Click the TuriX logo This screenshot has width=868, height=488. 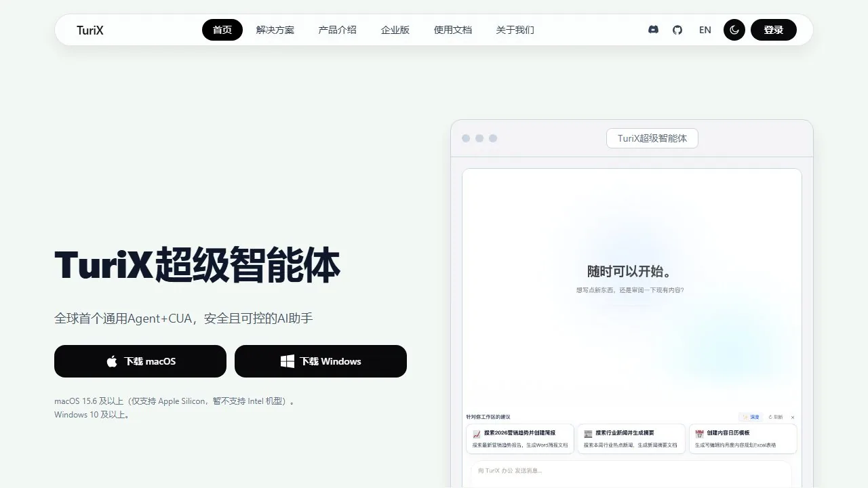[x=90, y=30]
